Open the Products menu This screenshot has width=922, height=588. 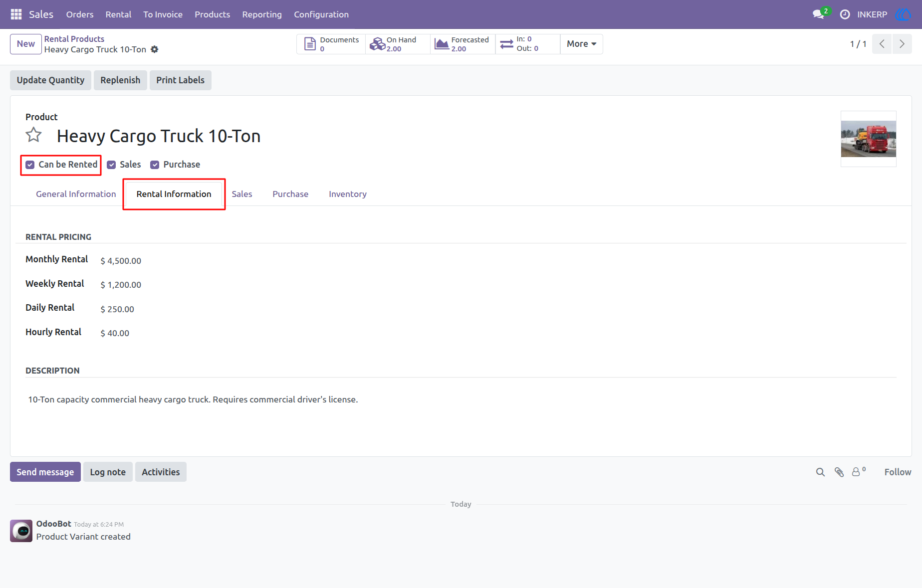(x=212, y=14)
